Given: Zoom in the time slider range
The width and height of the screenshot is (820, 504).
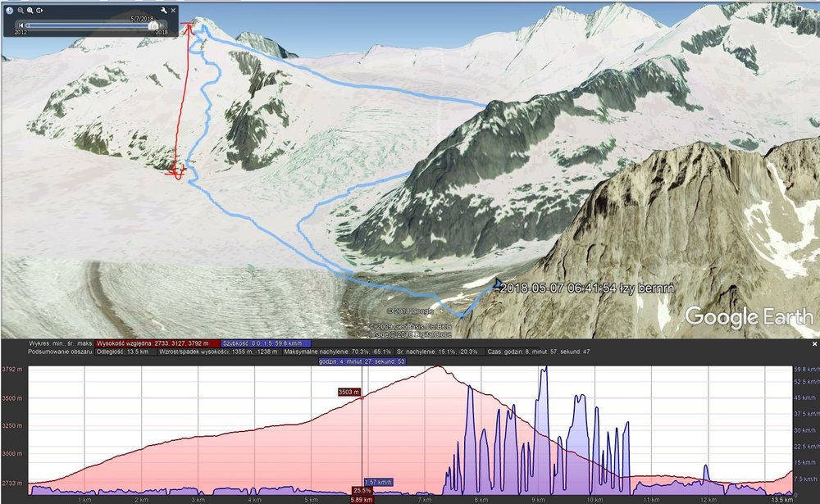Looking at the screenshot, I should point(30,10).
